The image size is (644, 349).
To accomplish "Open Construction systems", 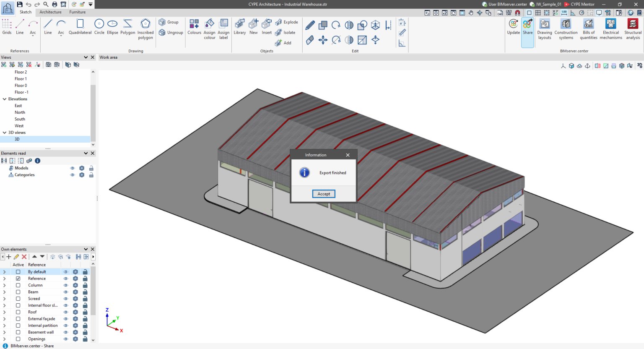I will pos(566,29).
